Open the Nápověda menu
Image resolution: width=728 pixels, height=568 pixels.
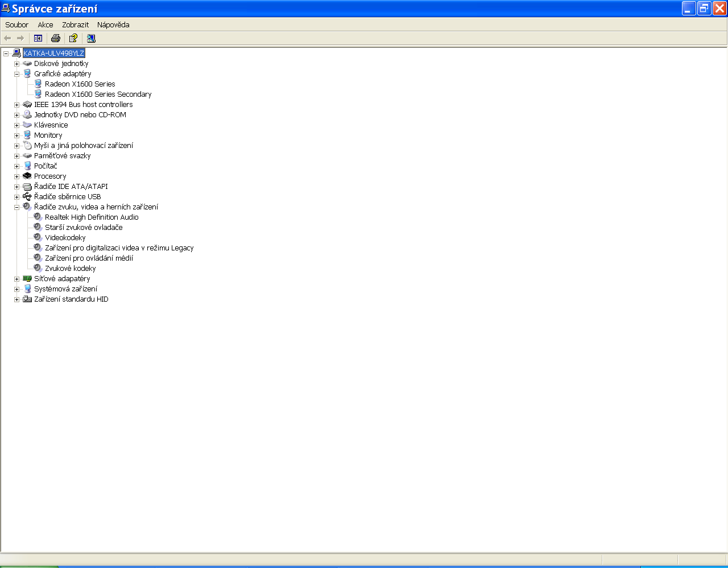click(x=113, y=24)
